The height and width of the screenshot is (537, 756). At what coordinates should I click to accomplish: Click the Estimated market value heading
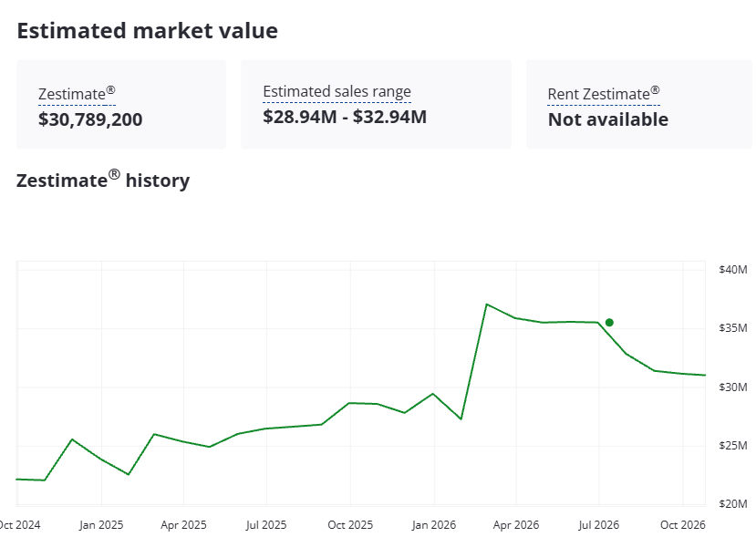point(148,31)
